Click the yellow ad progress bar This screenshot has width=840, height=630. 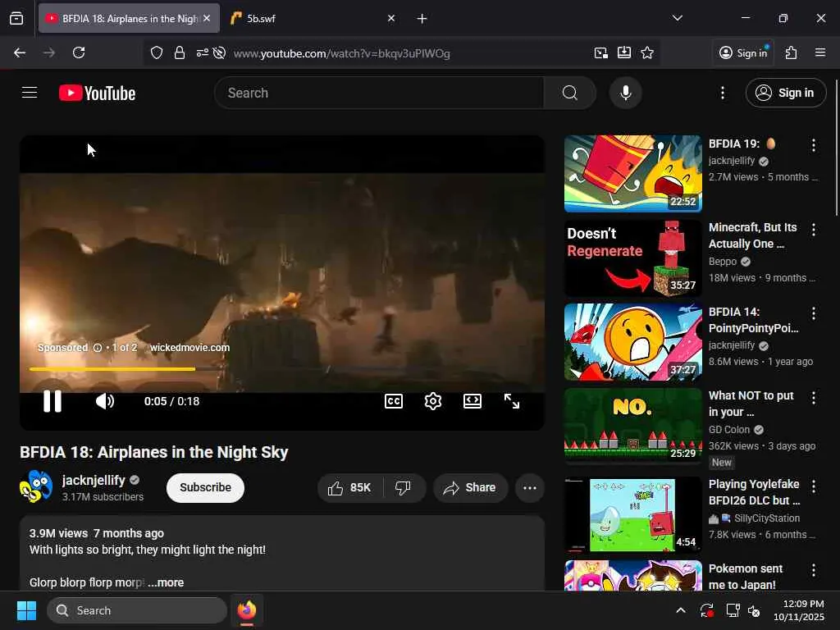point(112,369)
